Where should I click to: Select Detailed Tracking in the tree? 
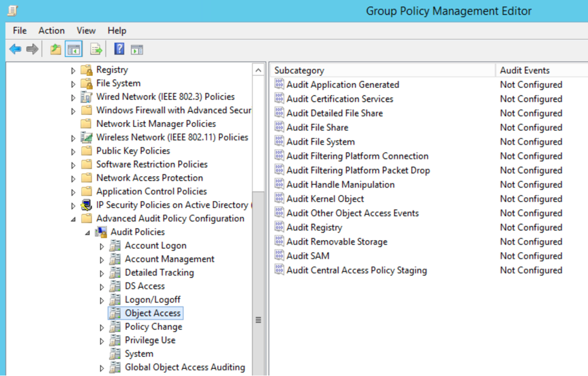tap(159, 272)
